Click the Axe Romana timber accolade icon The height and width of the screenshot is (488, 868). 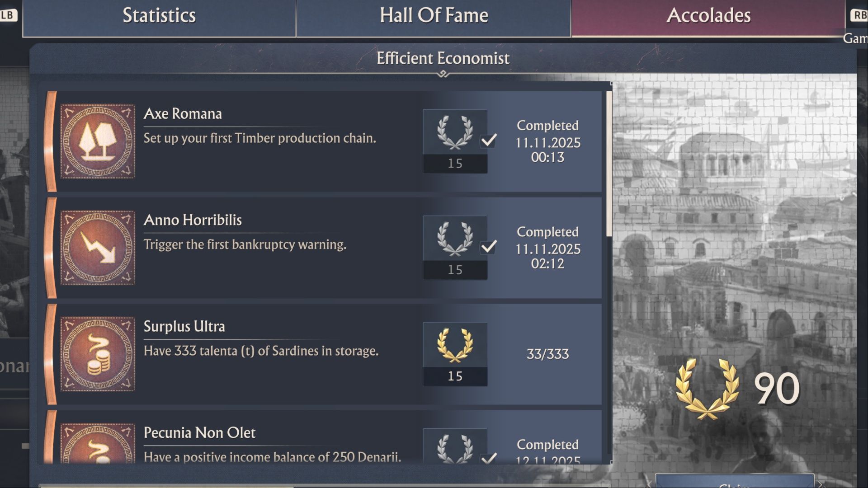pos(98,141)
